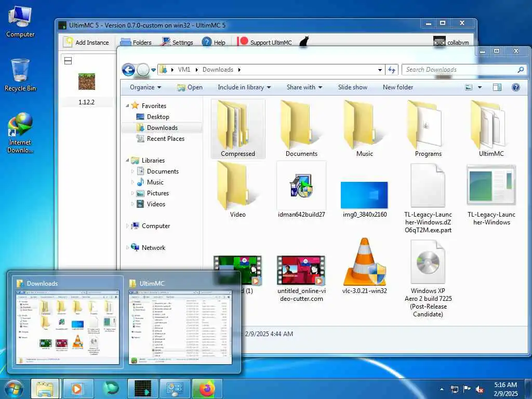Click Downloads in the address breadcrumb
The image size is (532, 399).
pyautogui.click(x=218, y=70)
